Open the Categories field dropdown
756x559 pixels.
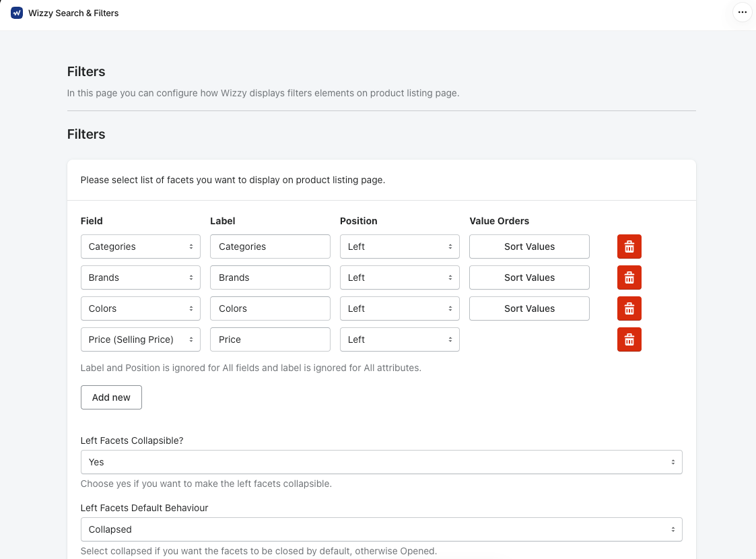point(140,246)
